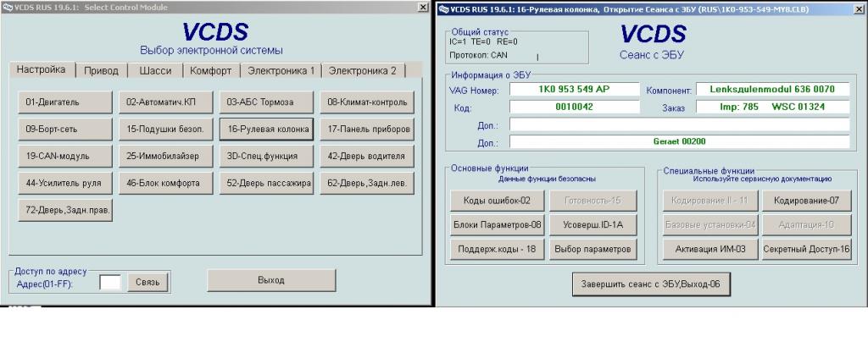868x364 pixels.
Task: Click the IC=1 TE=0 RE=0 status text
Action: click(483, 41)
